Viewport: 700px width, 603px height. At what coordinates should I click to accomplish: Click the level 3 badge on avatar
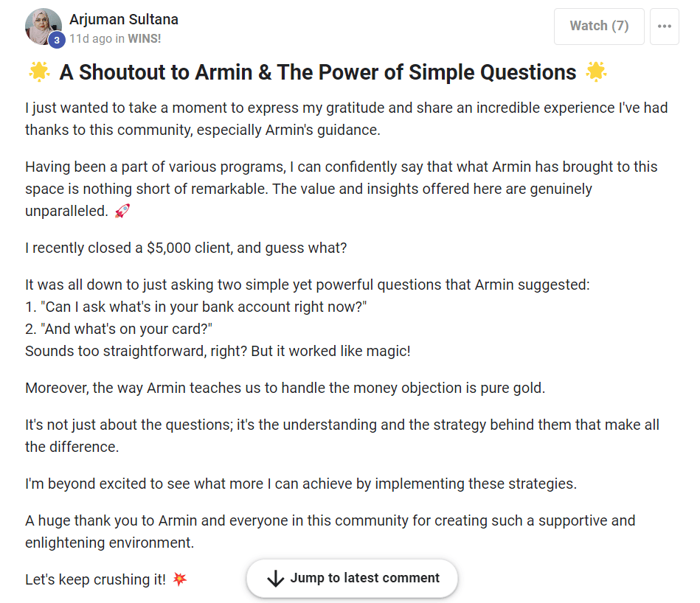pyautogui.click(x=57, y=40)
